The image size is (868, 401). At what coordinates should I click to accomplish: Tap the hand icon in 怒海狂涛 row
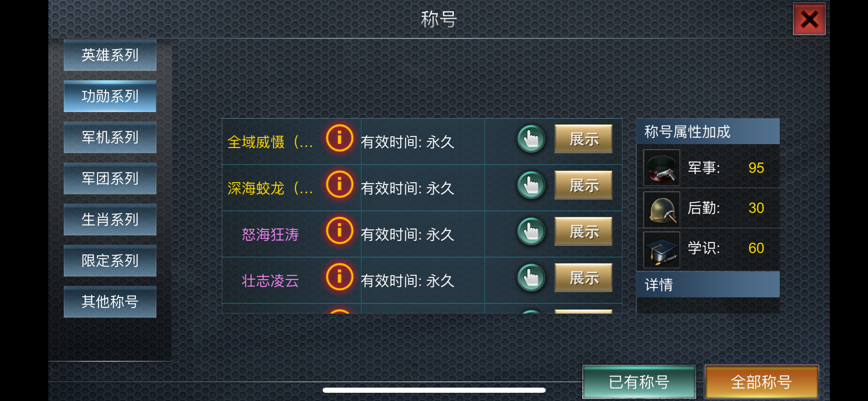(x=531, y=231)
